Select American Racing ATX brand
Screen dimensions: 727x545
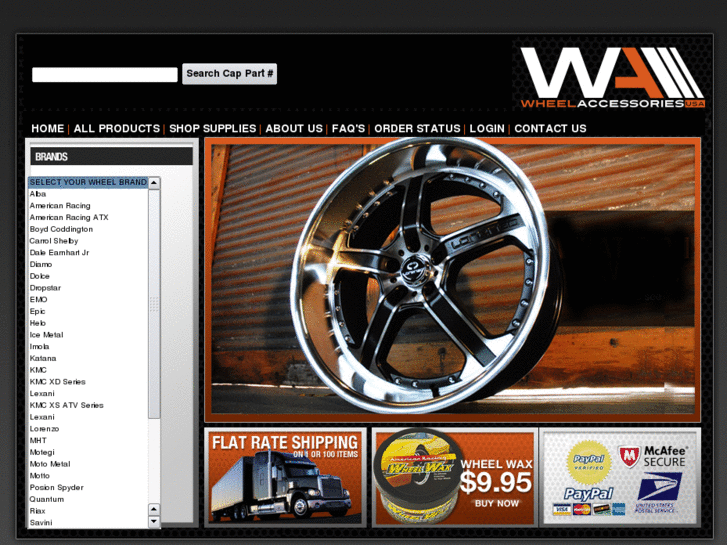88,218
